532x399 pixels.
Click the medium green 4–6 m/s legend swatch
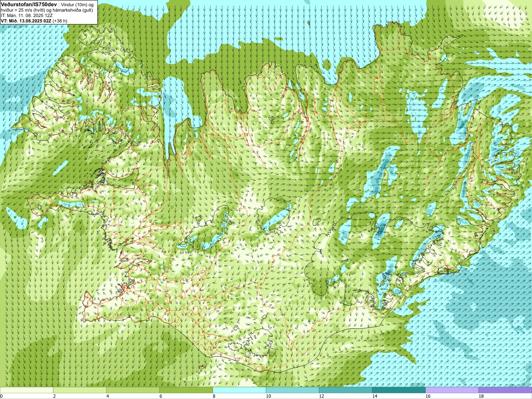coord(133,390)
